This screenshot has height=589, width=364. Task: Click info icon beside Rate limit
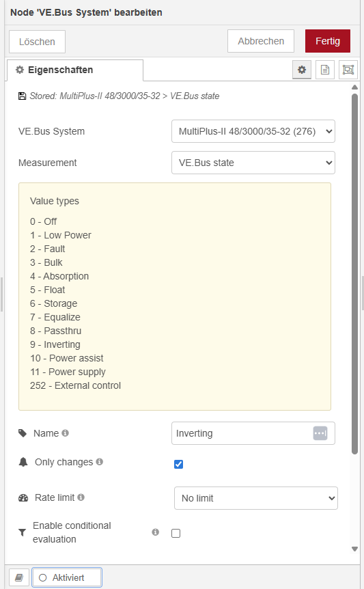pos(81,497)
